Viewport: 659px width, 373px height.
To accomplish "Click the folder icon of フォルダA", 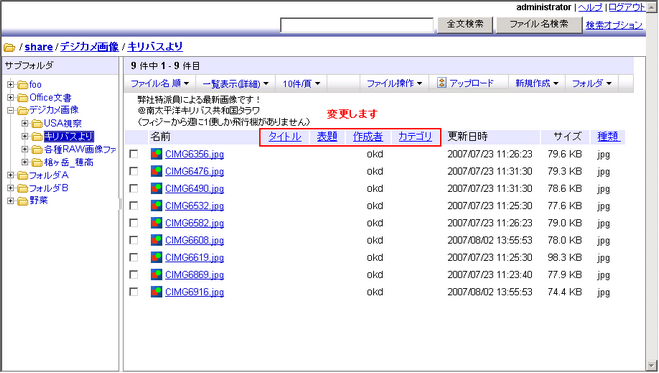I will (x=23, y=176).
